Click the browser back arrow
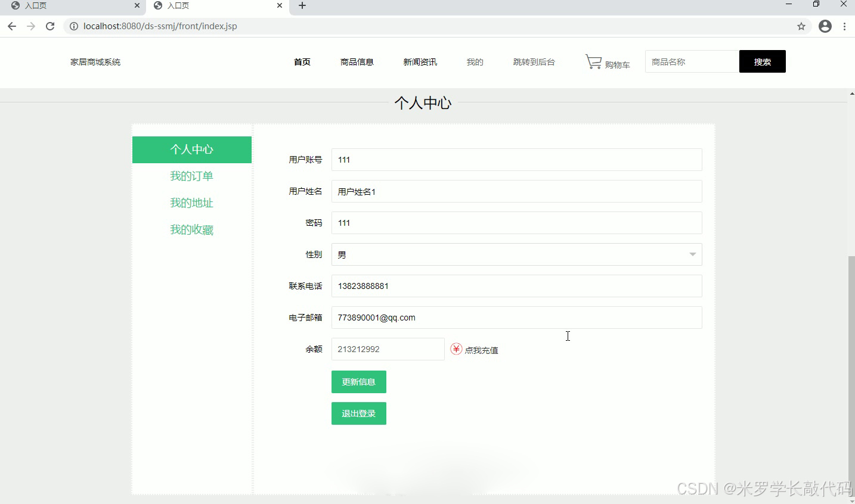 tap(11, 26)
